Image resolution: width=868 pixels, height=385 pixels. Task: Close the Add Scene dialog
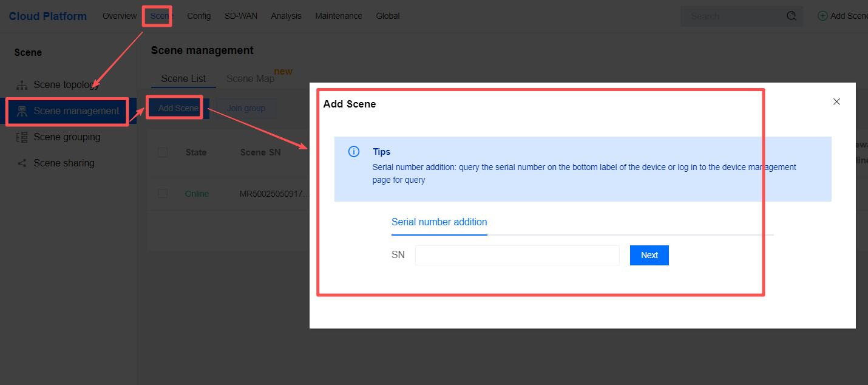click(836, 102)
